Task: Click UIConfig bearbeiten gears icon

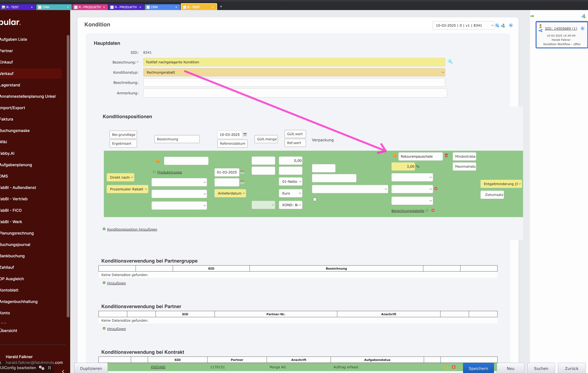Action: point(42,368)
